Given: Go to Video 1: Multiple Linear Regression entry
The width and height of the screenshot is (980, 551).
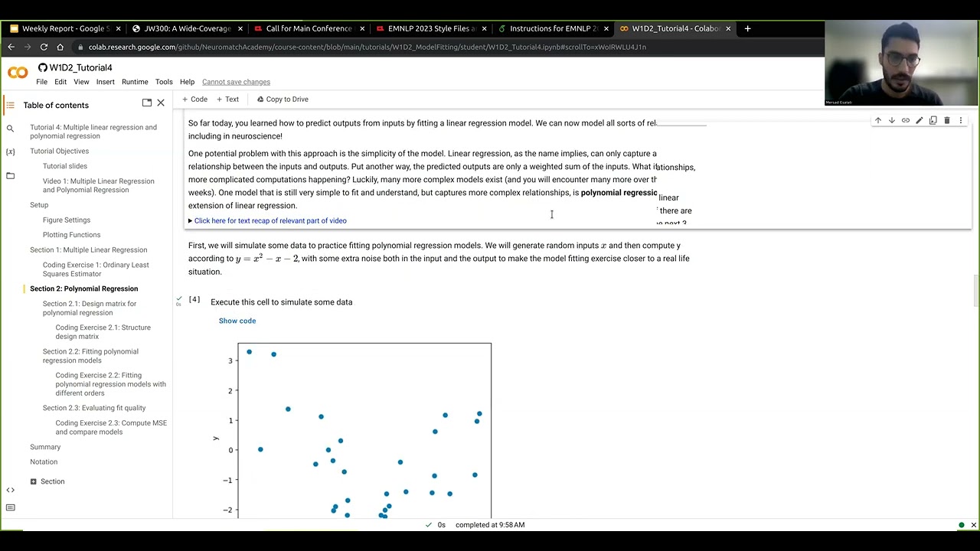Looking at the screenshot, I should (98, 185).
